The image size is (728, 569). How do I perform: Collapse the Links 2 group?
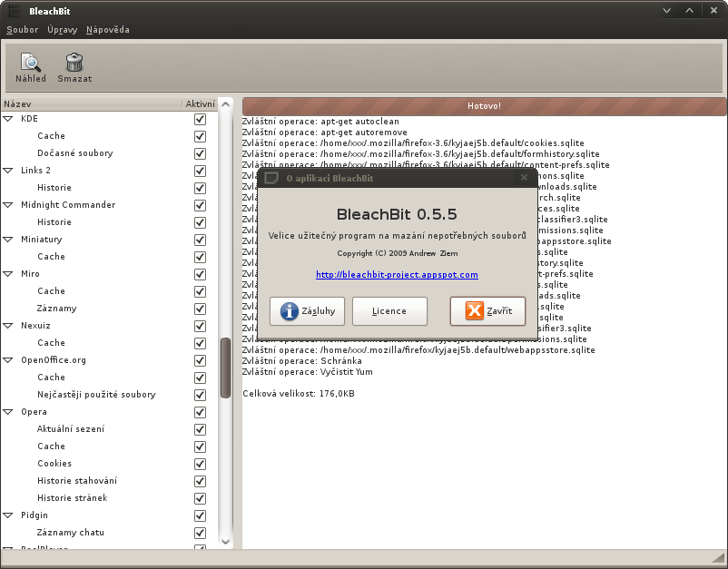click(8, 171)
